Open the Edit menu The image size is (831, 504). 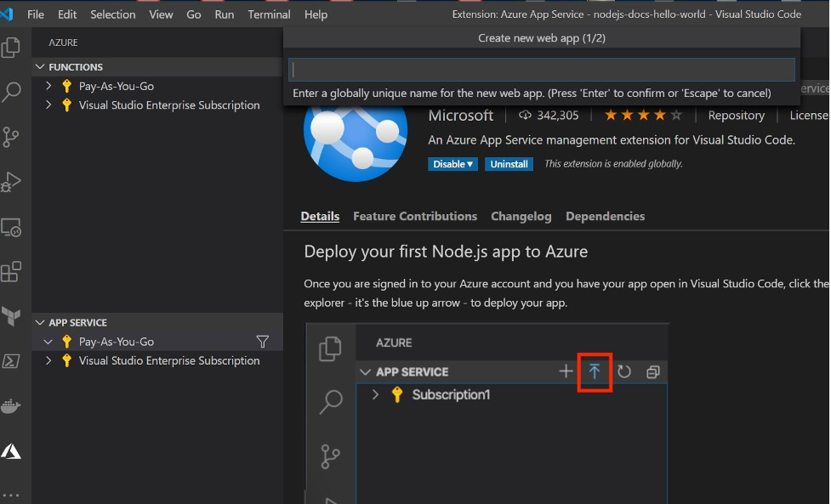(x=67, y=14)
